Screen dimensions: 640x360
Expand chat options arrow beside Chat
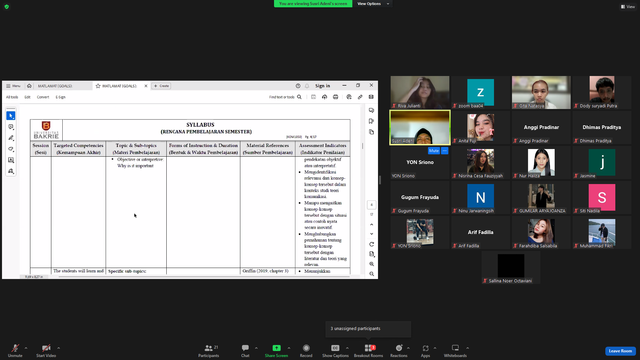tap(256, 348)
